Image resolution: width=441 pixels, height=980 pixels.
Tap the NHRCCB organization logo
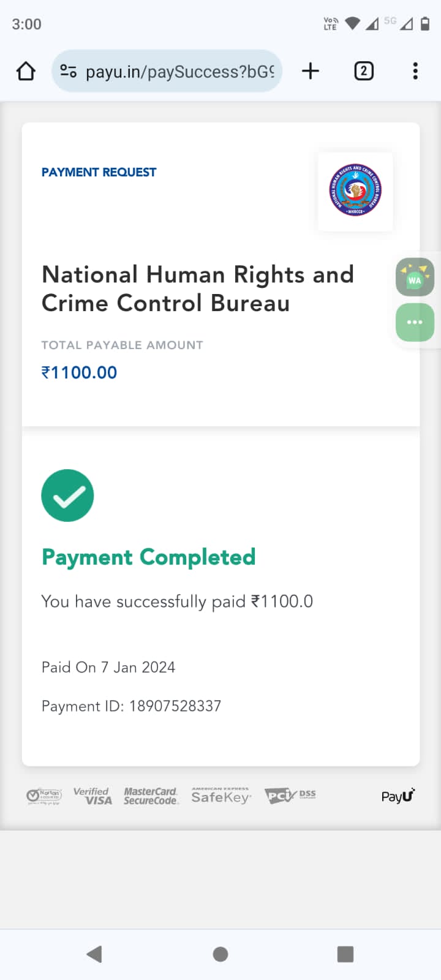[x=355, y=190]
